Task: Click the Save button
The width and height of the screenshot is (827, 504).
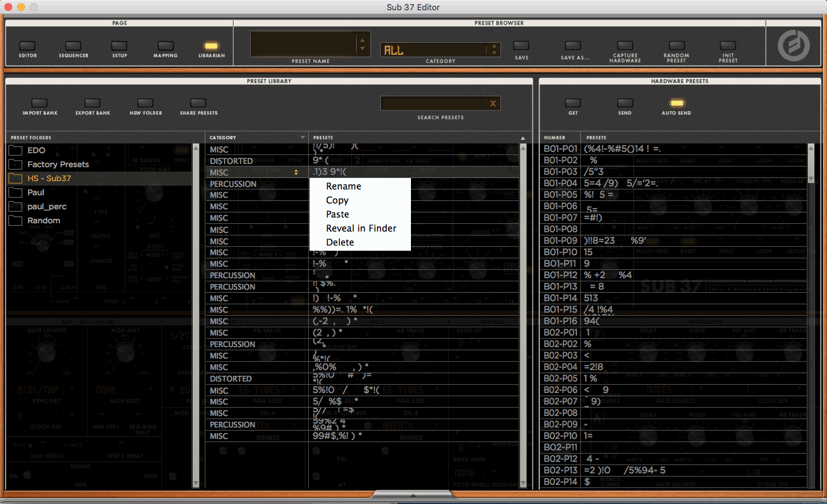Action: coord(521,46)
